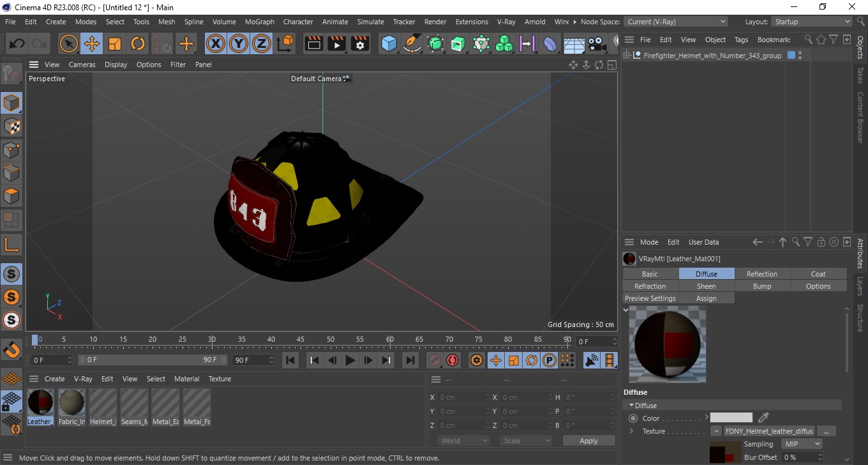The image size is (868, 465).
Task: Activate the Rotate tool
Action: [x=138, y=43]
